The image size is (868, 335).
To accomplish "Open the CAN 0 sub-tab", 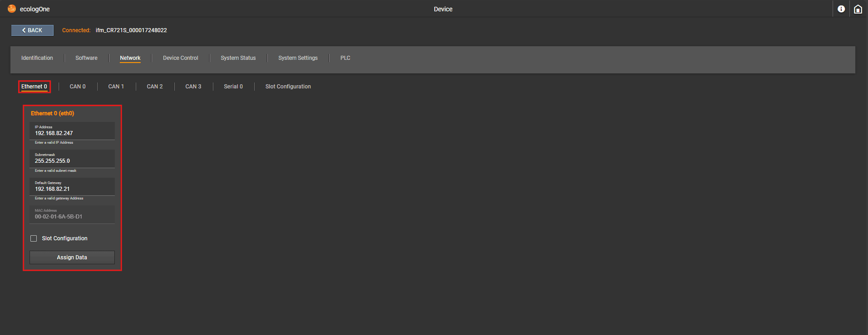I will pyautogui.click(x=78, y=87).
